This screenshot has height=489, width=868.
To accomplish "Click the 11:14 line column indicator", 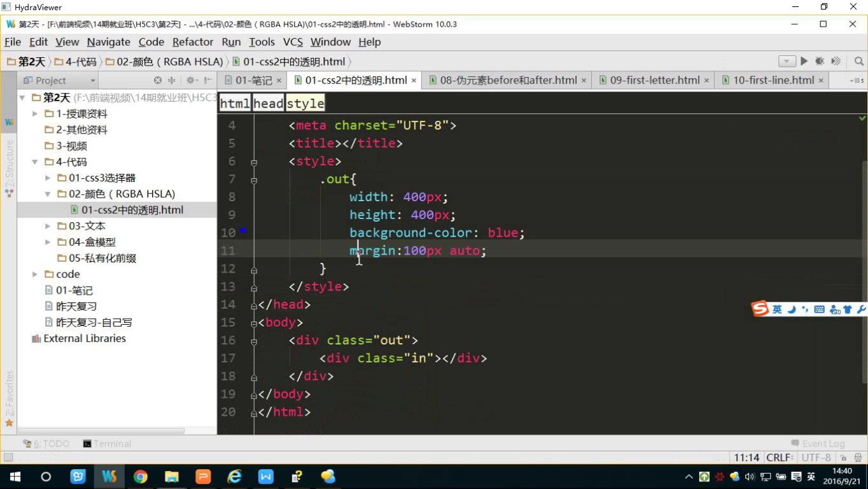I will click(746, 457).
